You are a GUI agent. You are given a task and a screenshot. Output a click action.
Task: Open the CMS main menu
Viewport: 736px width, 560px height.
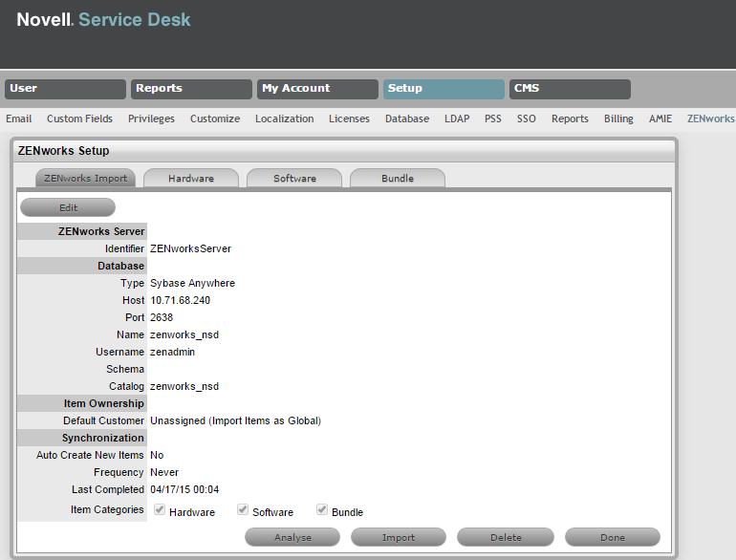[570, 89]
